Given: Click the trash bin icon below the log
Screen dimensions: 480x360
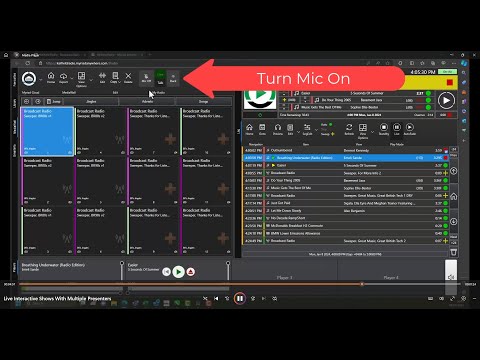Looking at the screenshot, I should tap(454, 252).
